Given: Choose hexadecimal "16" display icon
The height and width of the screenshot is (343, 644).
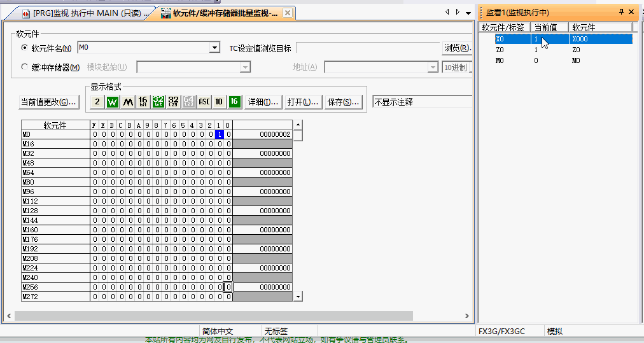Looking at the screenshot, I should pos(234,102).
